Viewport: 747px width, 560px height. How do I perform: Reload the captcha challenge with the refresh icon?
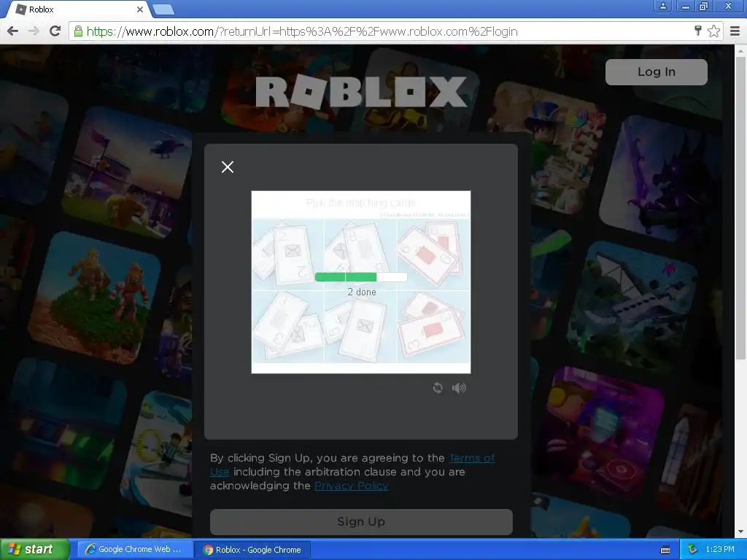[438, 388]
